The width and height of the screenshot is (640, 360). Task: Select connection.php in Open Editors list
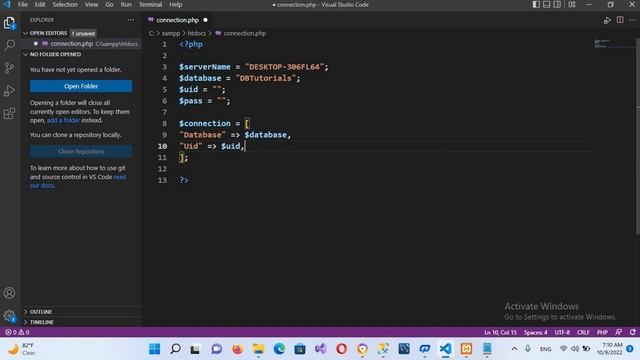pos(82,44)
